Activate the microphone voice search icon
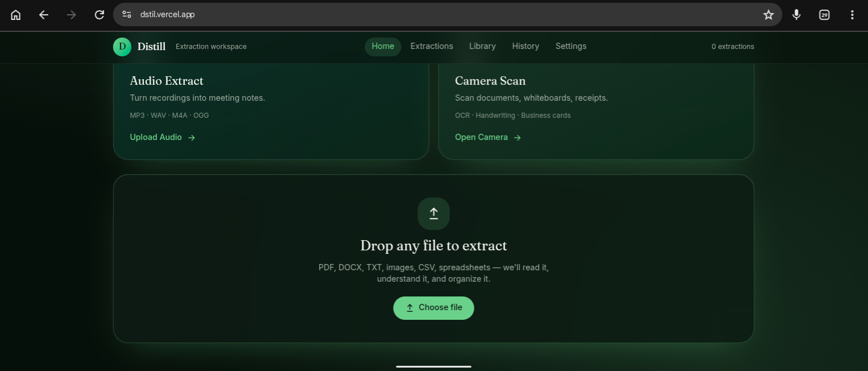Image resolution: width=868 pixels, height=371 pixels. click(796, 15)
